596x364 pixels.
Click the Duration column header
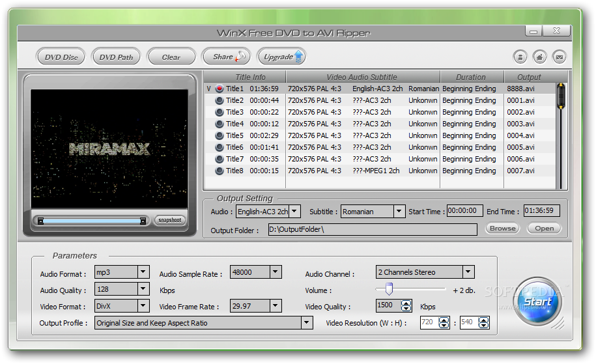(x=472, y=77)
